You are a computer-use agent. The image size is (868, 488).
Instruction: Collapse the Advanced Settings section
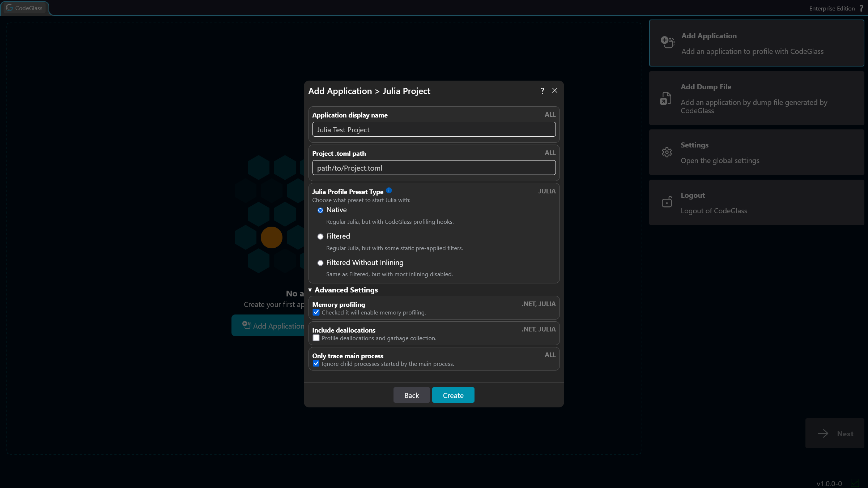point(343,290)
